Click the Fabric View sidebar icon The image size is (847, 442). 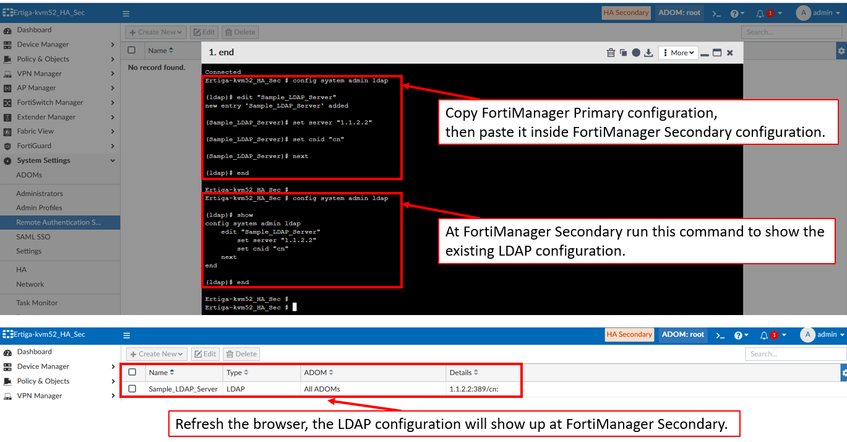(x=8, y=131)
